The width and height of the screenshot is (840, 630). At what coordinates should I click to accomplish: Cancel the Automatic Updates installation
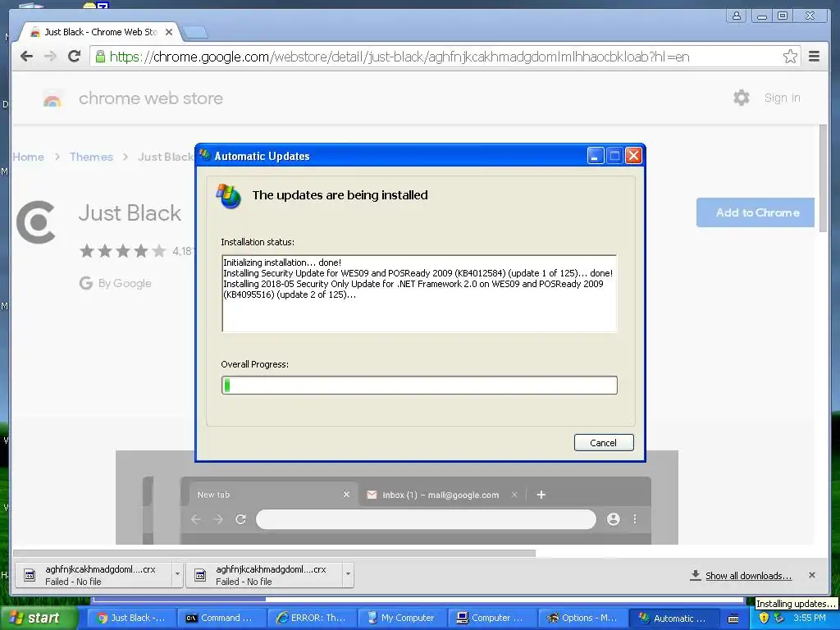click(x=604, y=442)
